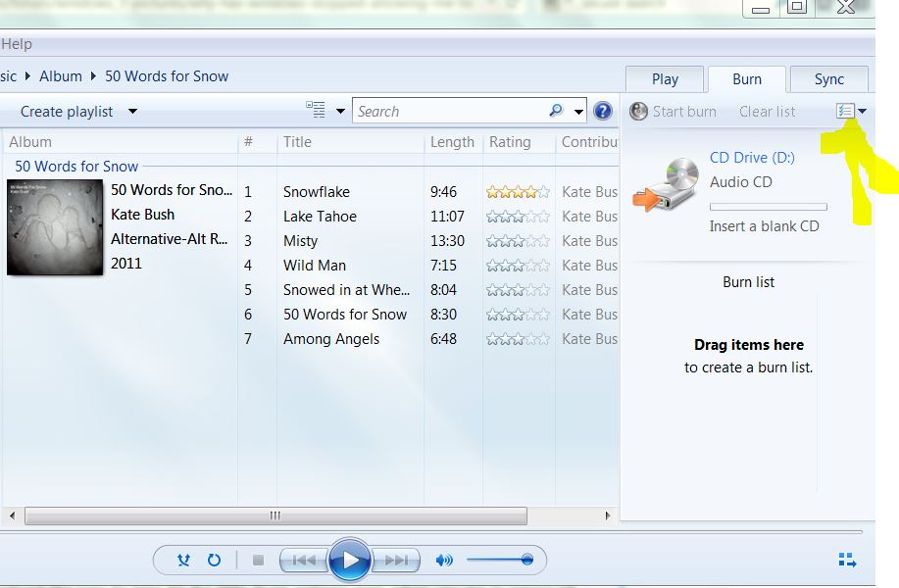Open the Help question mark icon
The height and width of the screenshot is (588, 899).
[x=603, y=111]
